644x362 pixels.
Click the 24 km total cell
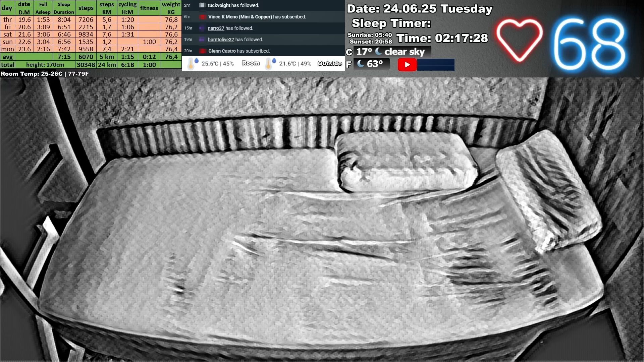[x=107, y=65]
